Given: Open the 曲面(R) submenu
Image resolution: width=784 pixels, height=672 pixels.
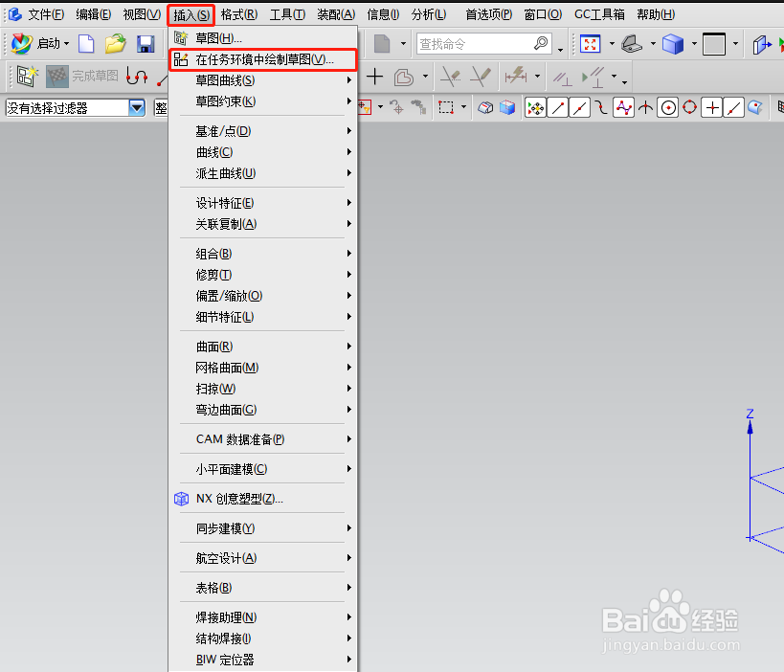Looking at the screenshot, I should (263, 347).
